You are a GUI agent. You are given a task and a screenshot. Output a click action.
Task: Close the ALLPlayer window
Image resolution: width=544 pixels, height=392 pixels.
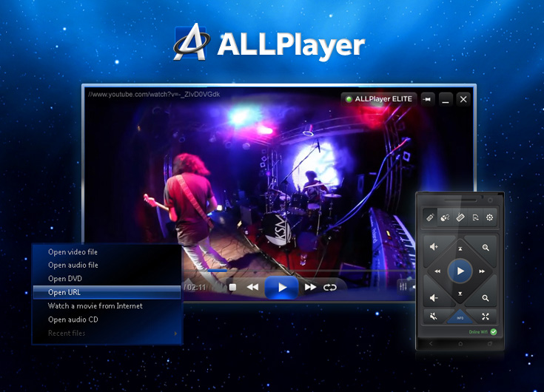pos(463,99)
